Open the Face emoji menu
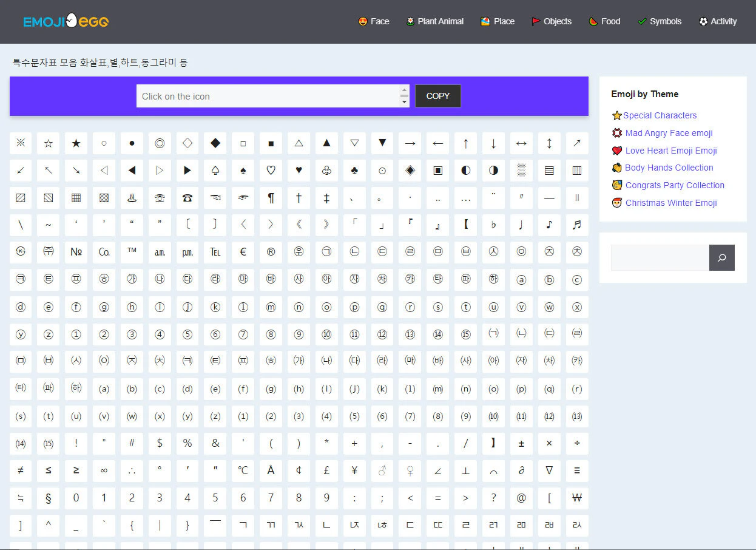756x550 pixels. coord(374,21)
